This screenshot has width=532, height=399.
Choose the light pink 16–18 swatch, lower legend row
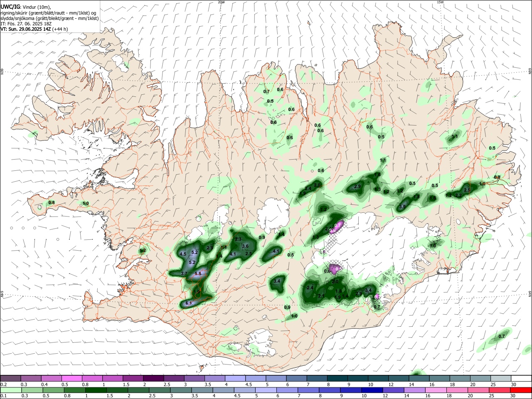pos(436,390)
